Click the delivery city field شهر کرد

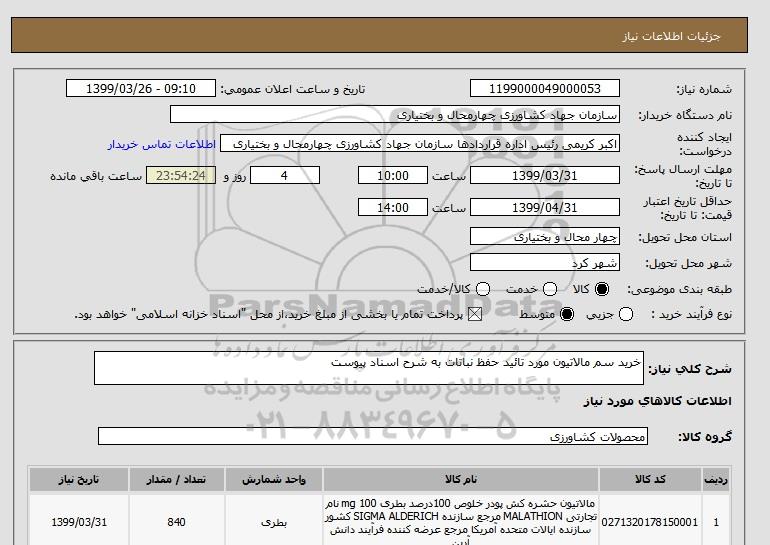pos(545,262)
